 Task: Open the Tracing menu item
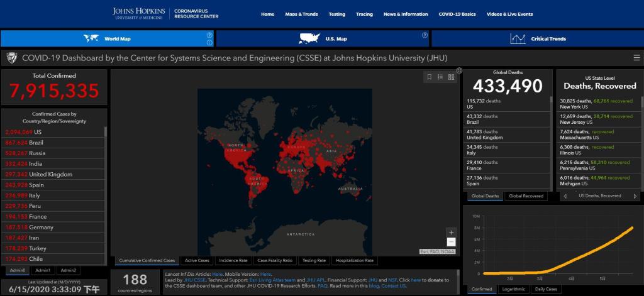[x=364, y=14]
